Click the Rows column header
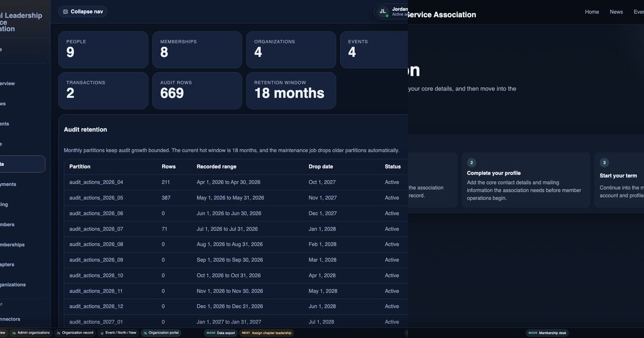 tap(169, 166)
